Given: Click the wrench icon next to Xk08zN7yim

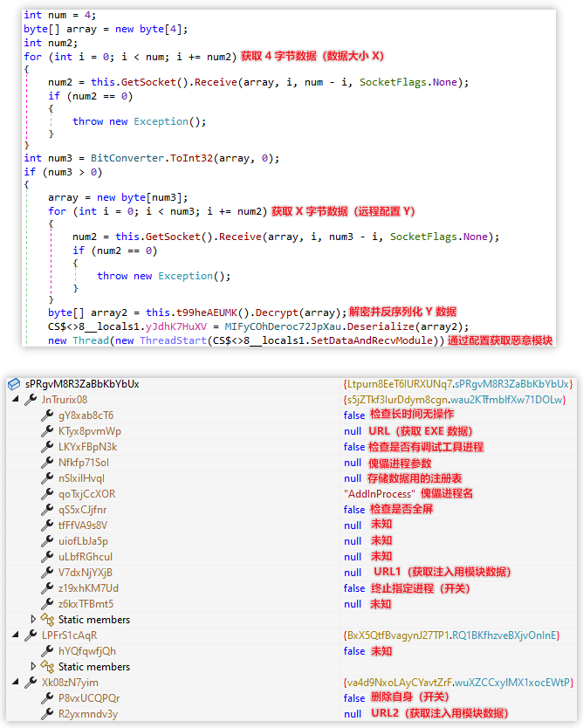Looking at the screenshot, I should [31, 682].
